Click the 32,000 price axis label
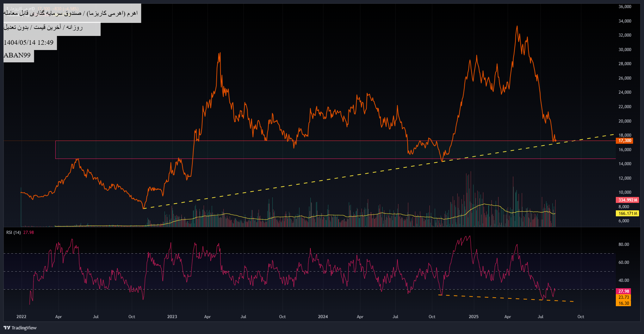The image size is (644, 334). tap(625, 35)
